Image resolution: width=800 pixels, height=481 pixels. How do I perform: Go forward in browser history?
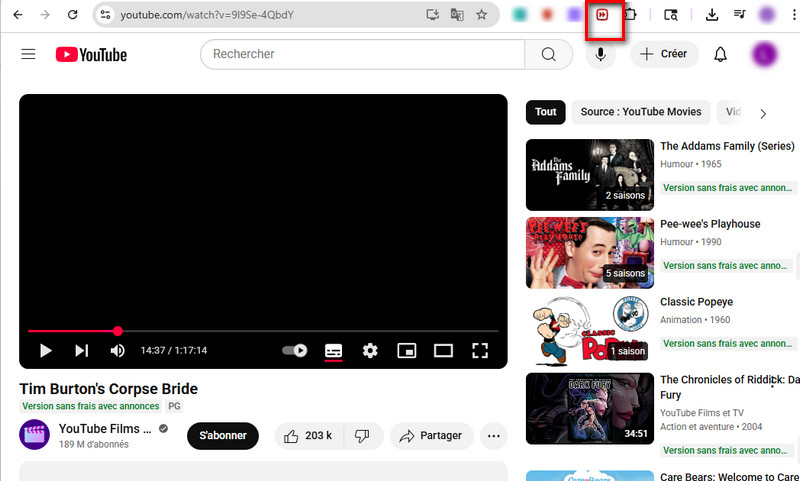[x=45, y=14]
